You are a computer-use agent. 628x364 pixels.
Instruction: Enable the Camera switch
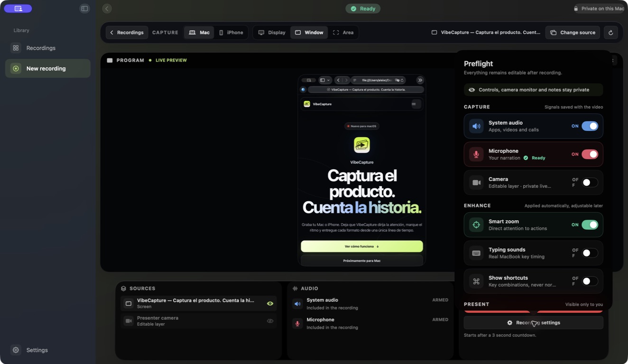(590, 182)
